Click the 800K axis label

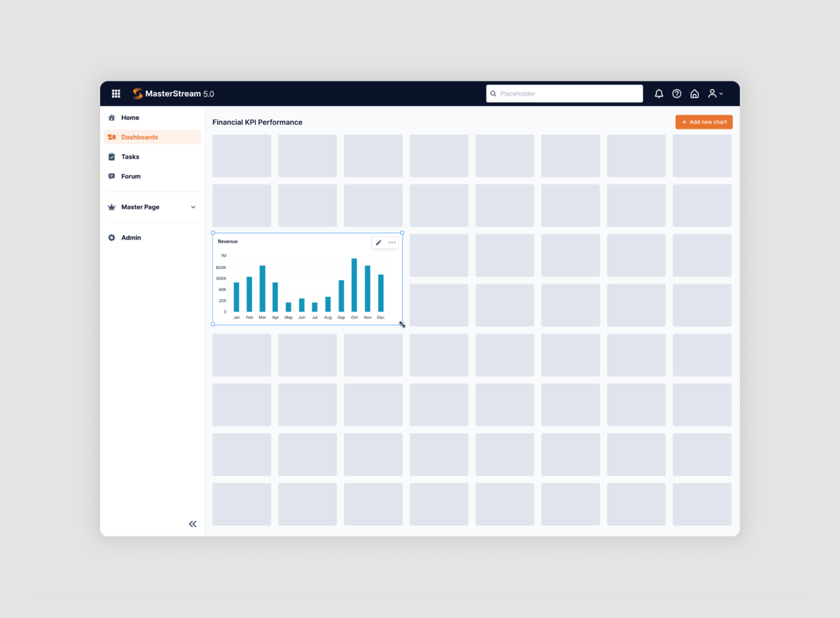click(221, 267)
